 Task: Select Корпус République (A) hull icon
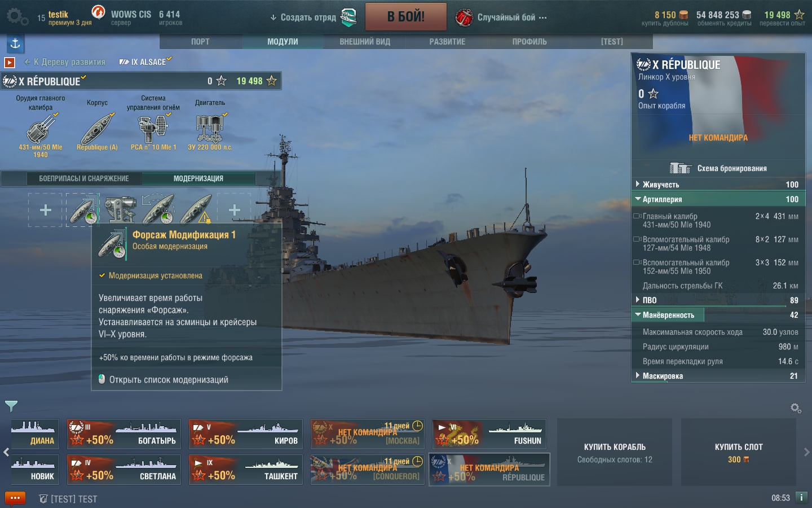point(97,128)
